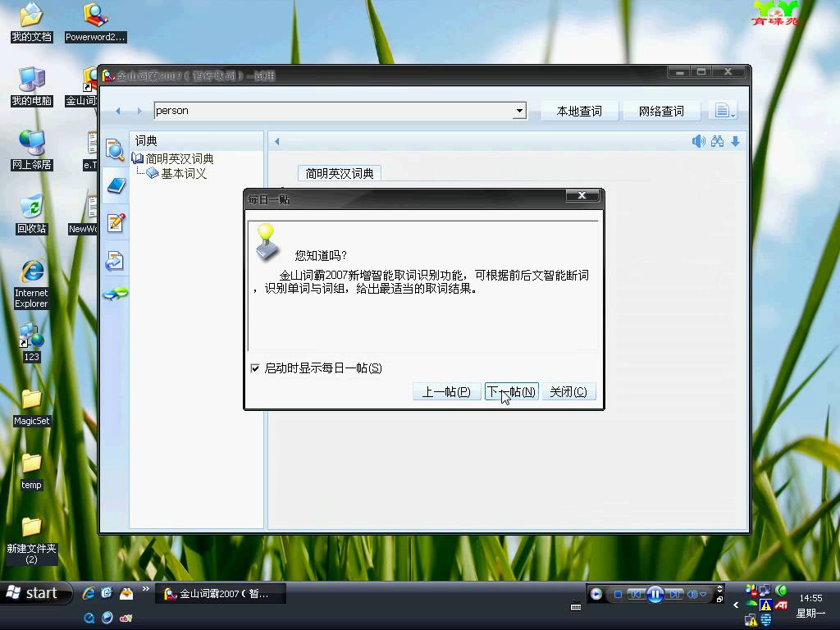Close the 每日一帖 dialog with its X
The image size is (840, 630).
(x=582, y=195)
